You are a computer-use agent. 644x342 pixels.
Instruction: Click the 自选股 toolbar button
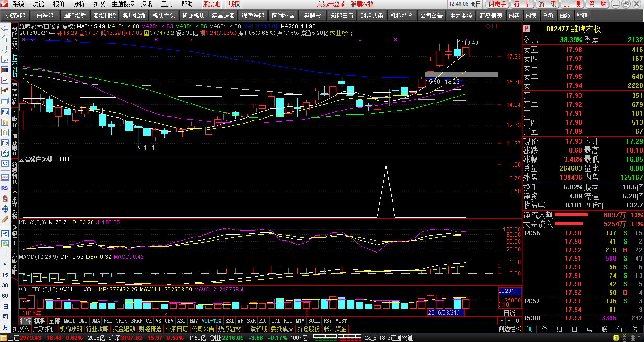click(x=45, y=16)
